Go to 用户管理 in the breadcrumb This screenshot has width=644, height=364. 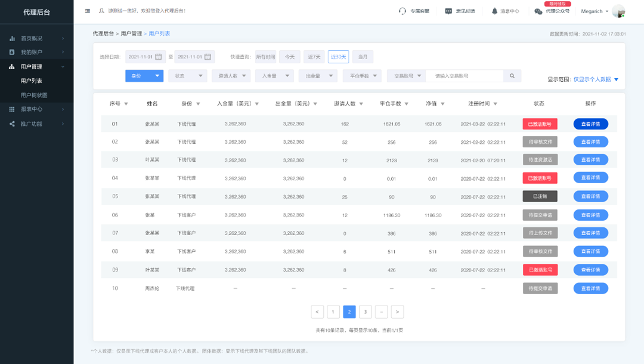click(x=131, y=33)
